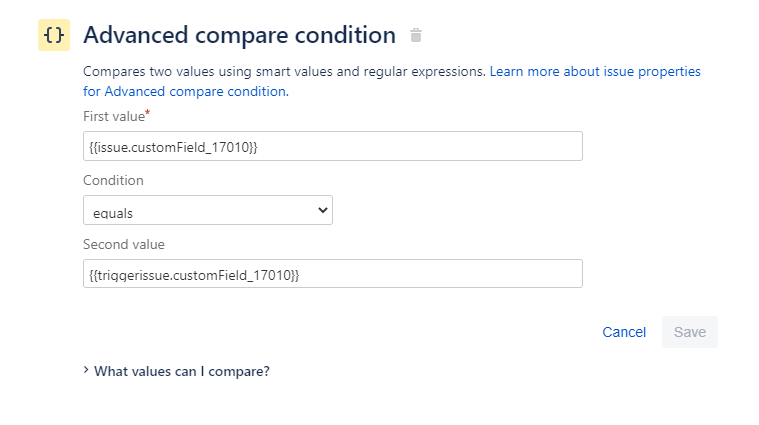
Task: Click the "Advanced compare condition" heading
Action: [239, 36]
